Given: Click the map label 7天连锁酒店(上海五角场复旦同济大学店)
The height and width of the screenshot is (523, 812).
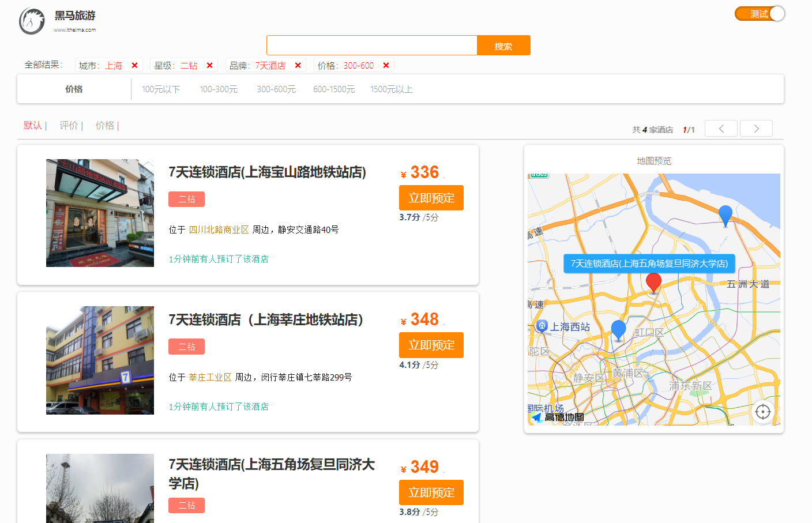Looking at the screenshot, I should coord(649,264).
